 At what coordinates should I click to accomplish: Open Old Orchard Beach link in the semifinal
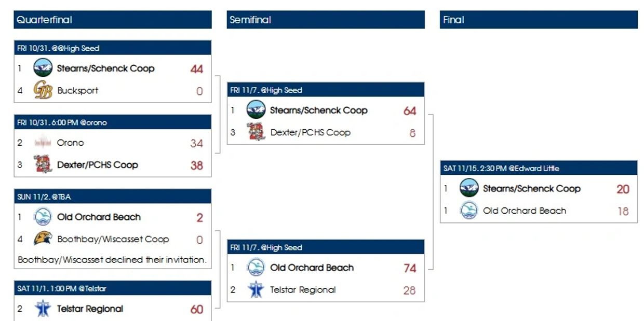pos(312,268)
